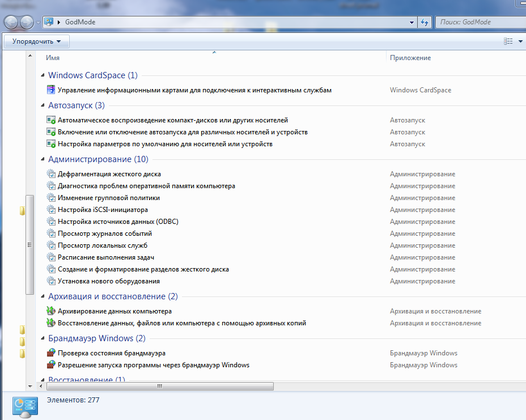The height and width of the screenshot is (420, 526).
Task: Collapse the Администрирование (10) group
Action: coord(43,159)
